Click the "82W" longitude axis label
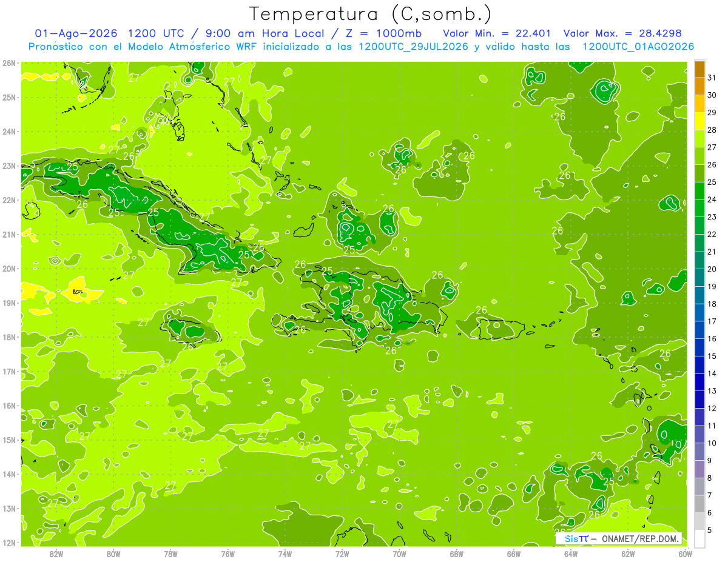The width and height of the screenshot is (728, 562). tap(56, 554)
